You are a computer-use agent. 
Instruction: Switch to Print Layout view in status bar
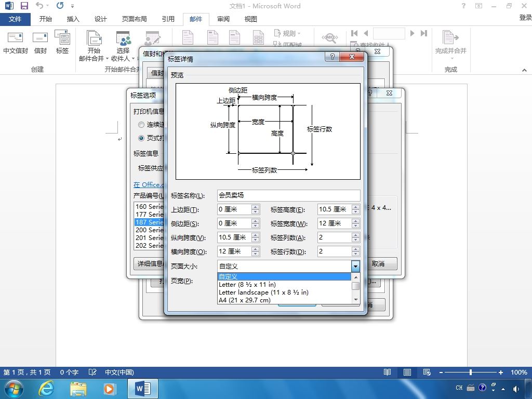[407, 372]
